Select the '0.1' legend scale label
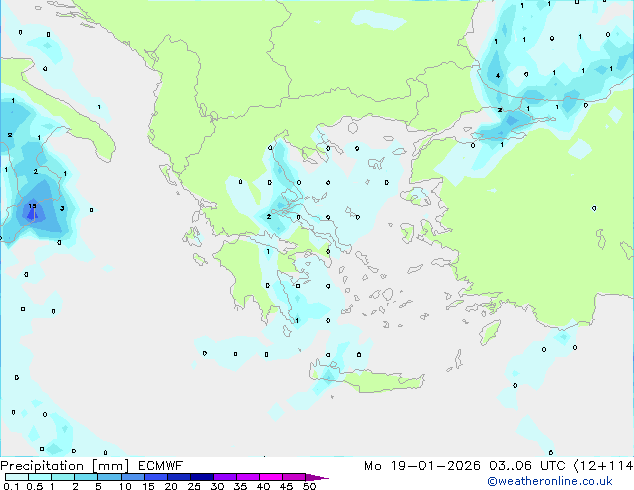The height and width of the screenshot is (490, 634). pyautogui.click(x=11, y=486)
